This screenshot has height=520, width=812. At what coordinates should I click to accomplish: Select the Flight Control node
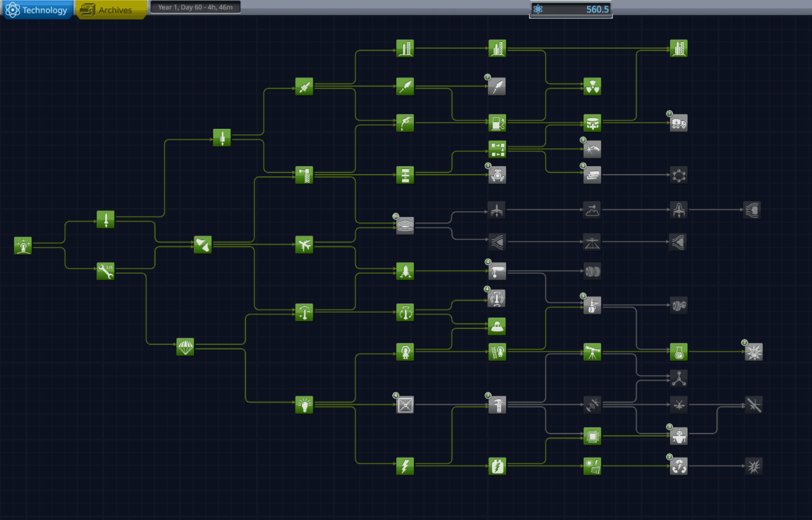[x=304, y=312]
